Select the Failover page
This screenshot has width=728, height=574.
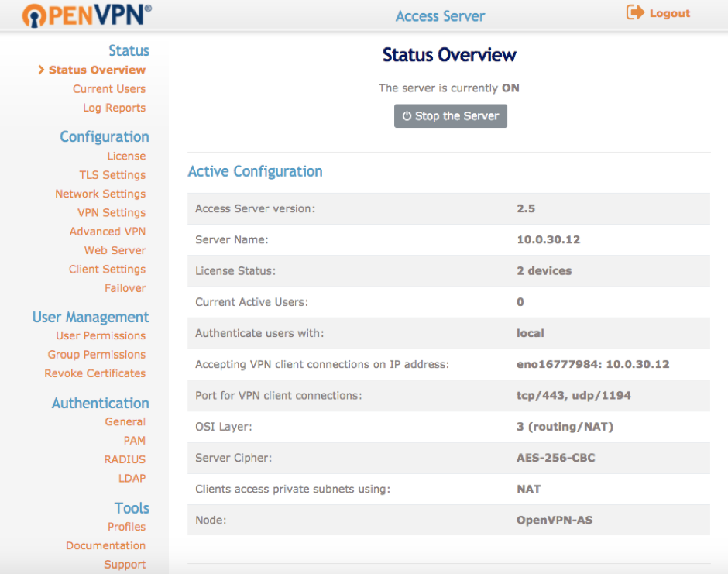click(125, 288)
